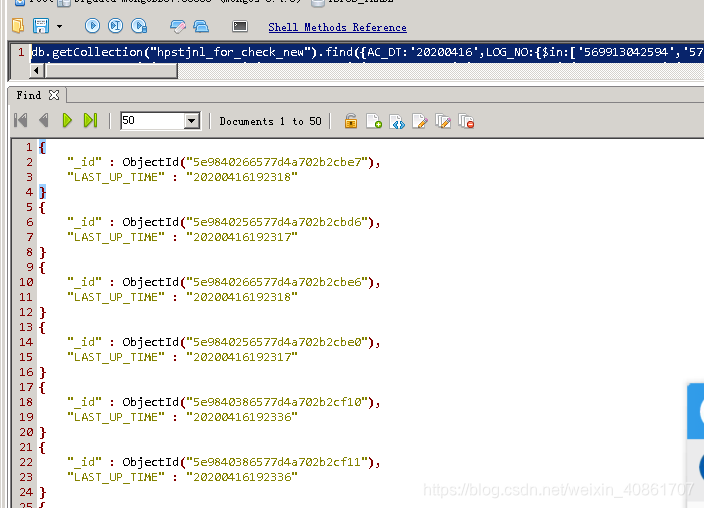Select ObjectId ending in cbe6

pos(224,282)
